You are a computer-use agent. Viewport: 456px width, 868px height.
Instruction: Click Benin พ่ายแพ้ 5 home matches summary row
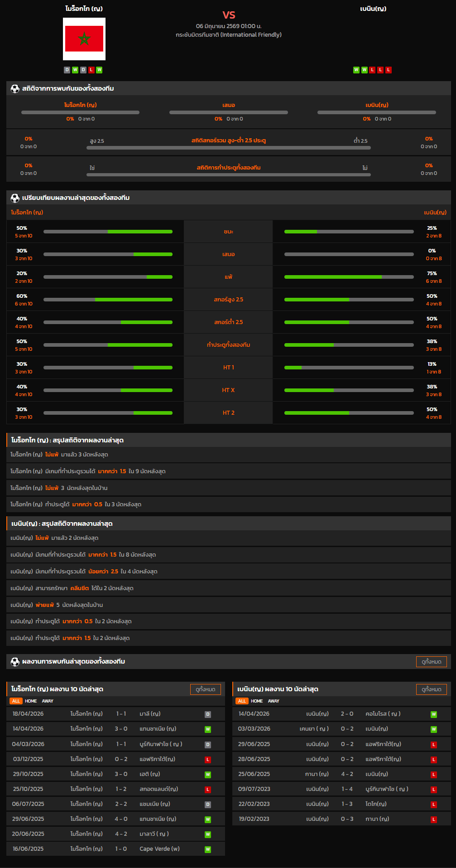(229, 605)
